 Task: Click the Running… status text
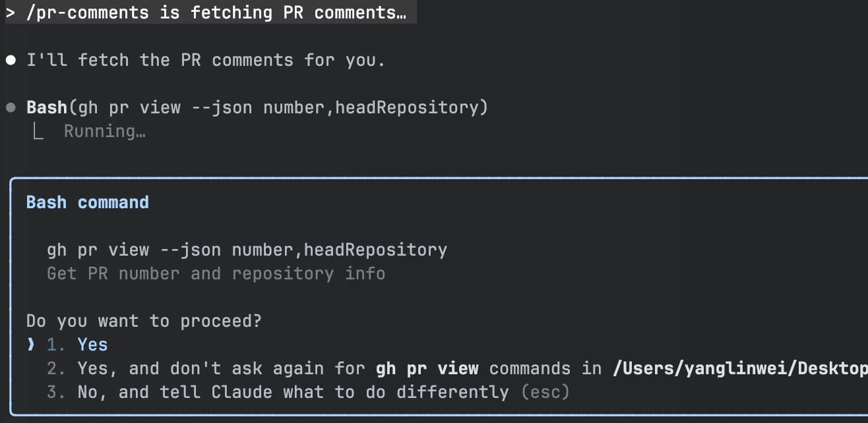coord(105,131)
